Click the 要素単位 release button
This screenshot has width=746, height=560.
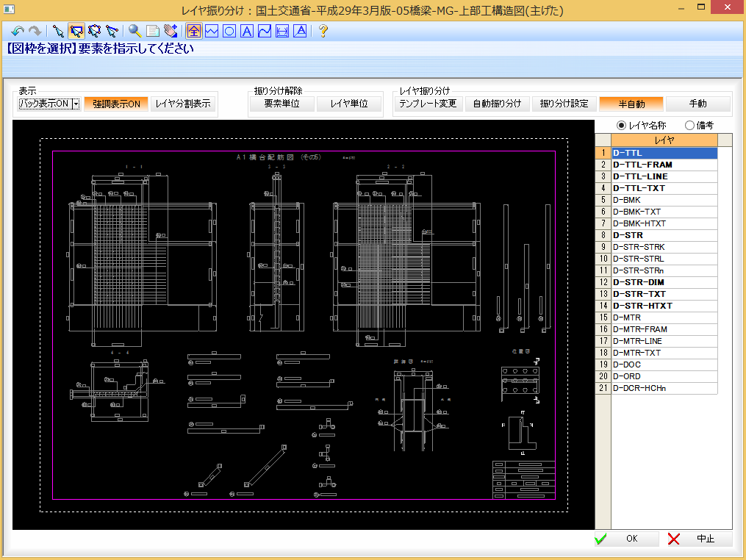tap(281, 104)
